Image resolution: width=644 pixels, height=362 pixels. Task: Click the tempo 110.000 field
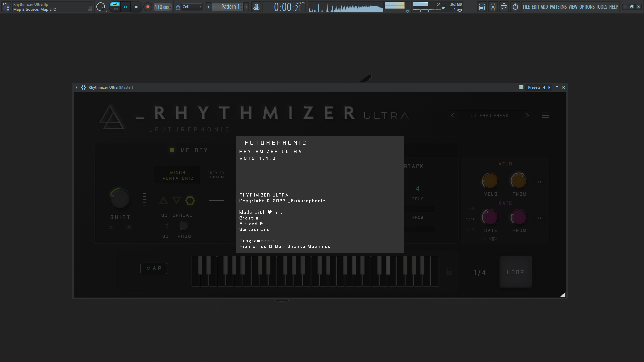coord(162,7)
